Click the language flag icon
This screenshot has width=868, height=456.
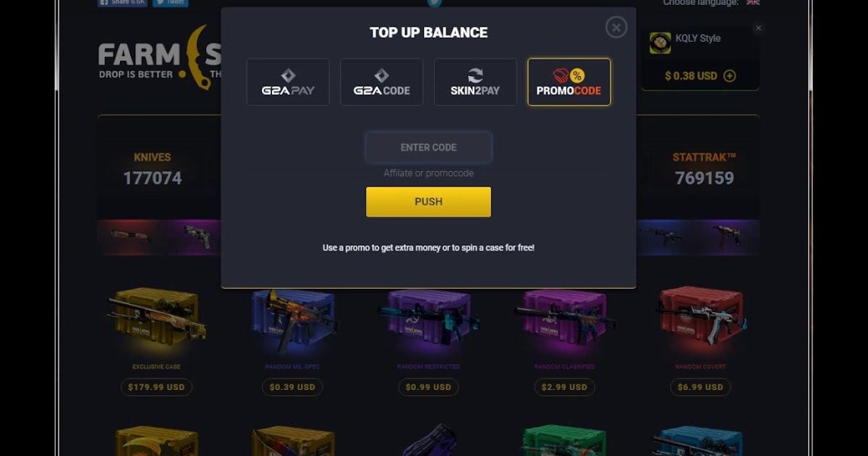[x=753, y=3]
